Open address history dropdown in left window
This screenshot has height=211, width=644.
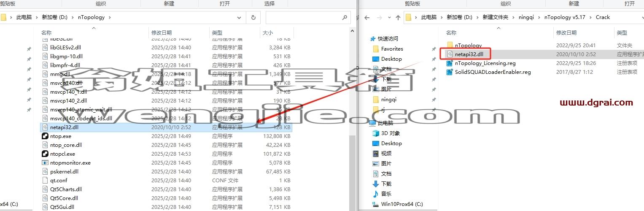pos(239,17)
